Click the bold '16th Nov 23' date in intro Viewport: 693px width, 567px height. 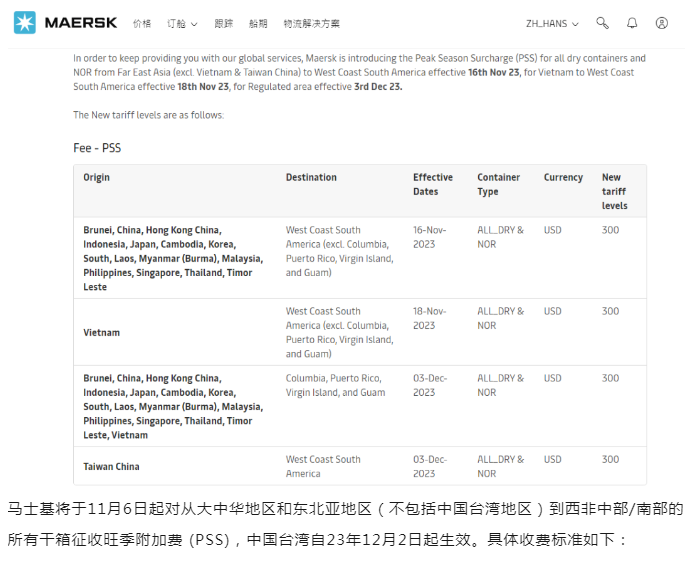[494, 72]
